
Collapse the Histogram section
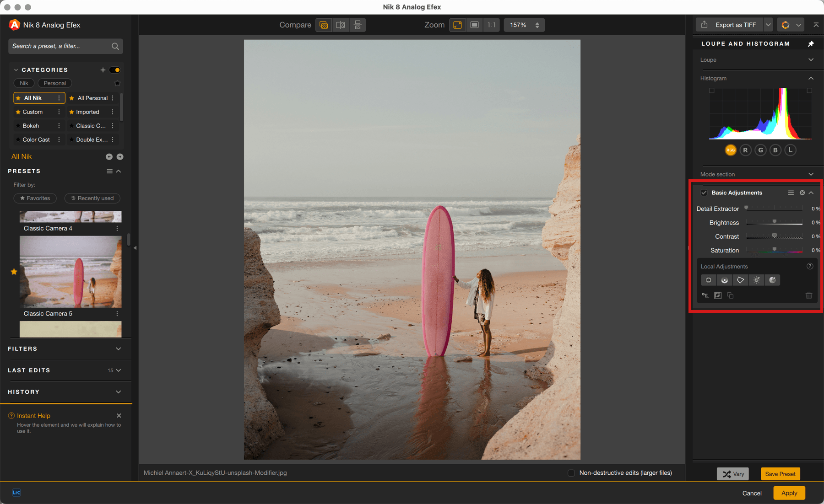point(811,78)
